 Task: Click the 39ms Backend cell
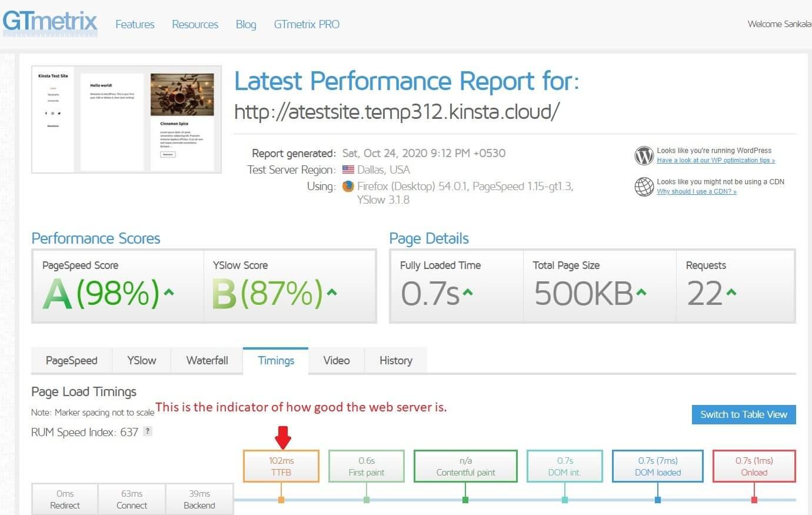pos(199,499)
